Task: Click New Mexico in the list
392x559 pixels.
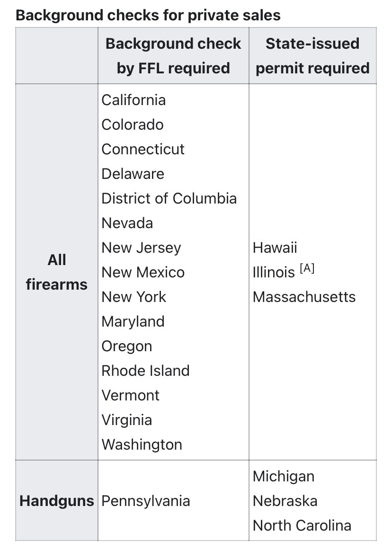Action: (x=143, y=272)
